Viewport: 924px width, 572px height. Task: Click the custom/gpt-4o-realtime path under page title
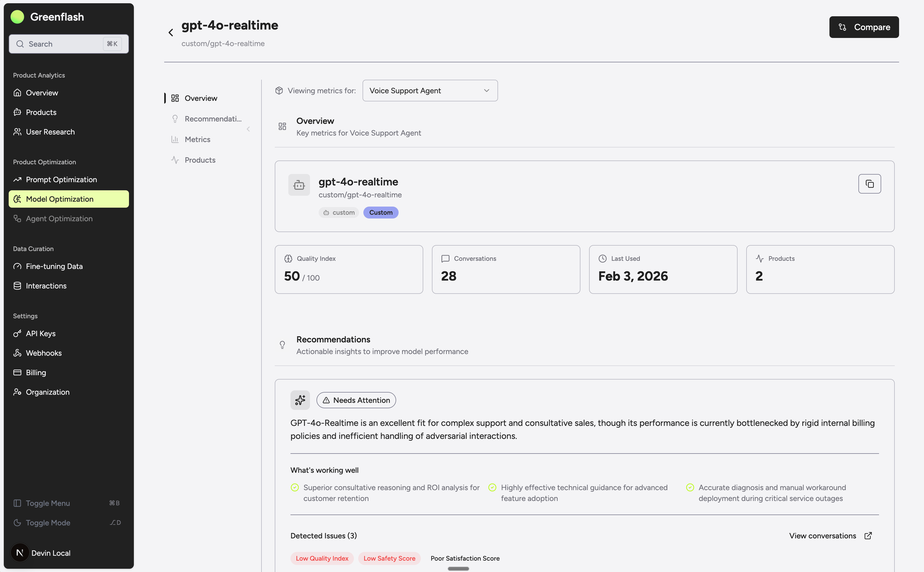pyautogui.click(x=223, y=43)
